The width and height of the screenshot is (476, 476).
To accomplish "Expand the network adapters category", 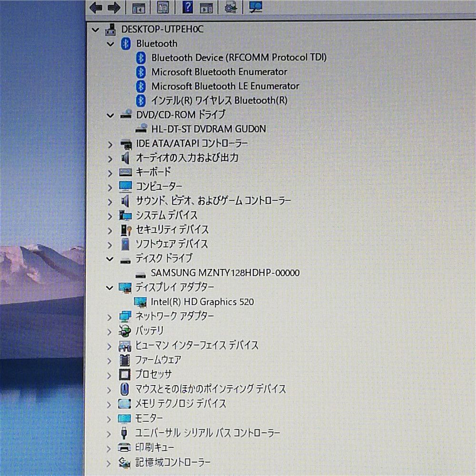I will 110,316.
